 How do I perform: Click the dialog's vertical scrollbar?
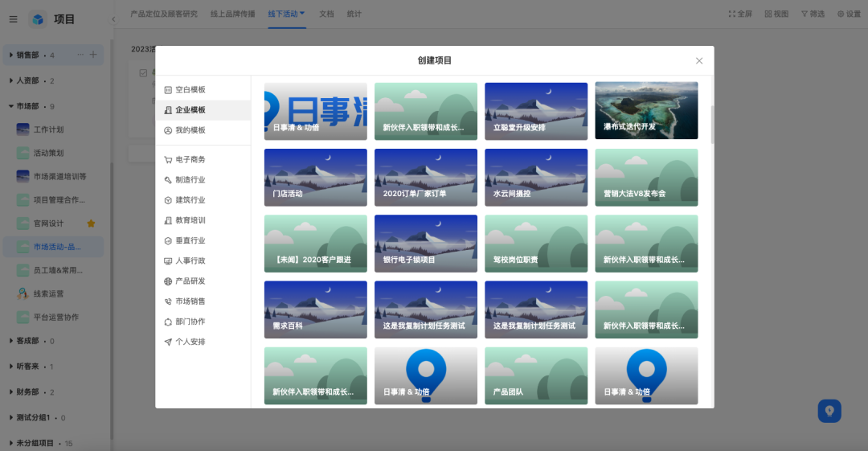pos(712,125)
